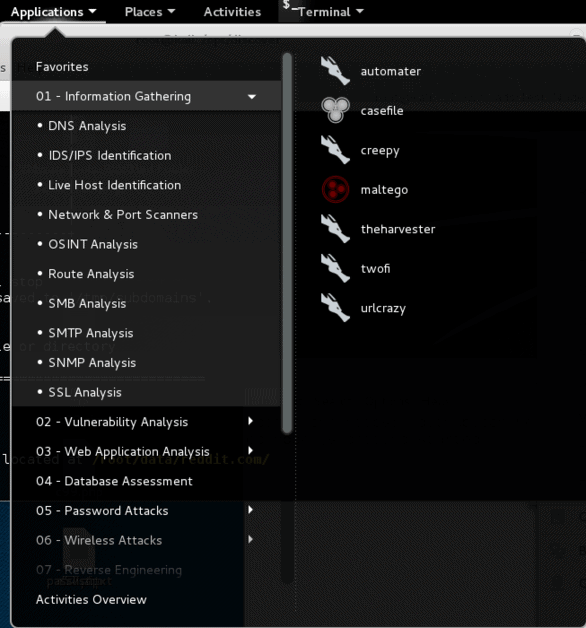Launch the automater text entry

391,71
